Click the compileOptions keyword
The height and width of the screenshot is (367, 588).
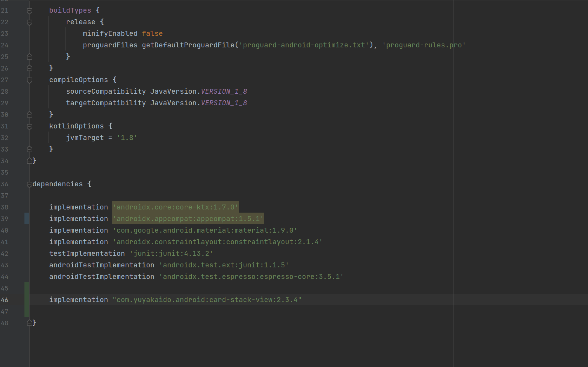(79, 80)
